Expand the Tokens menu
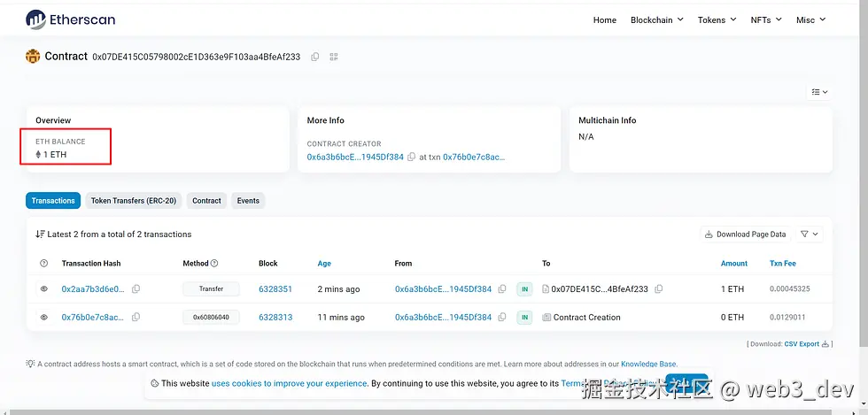The height and width of the screenshot is (415, 868). click(x=717, y=20)
